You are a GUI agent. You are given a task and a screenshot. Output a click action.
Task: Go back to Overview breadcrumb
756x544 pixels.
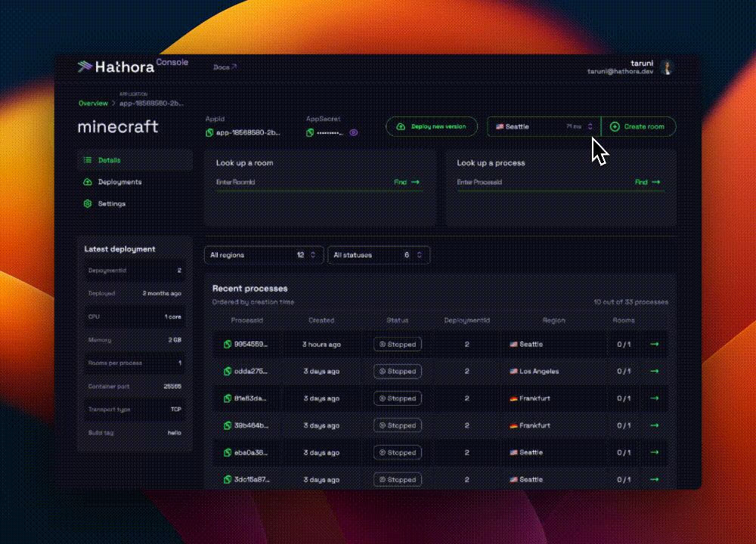(93, 103)
